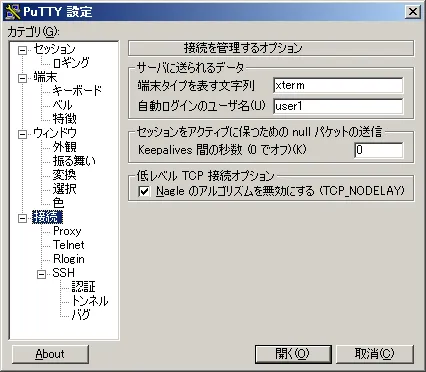426x372 pixels.
Task: Open the キーボード settings
Action: pyautogui.click(x=77, y=91)
